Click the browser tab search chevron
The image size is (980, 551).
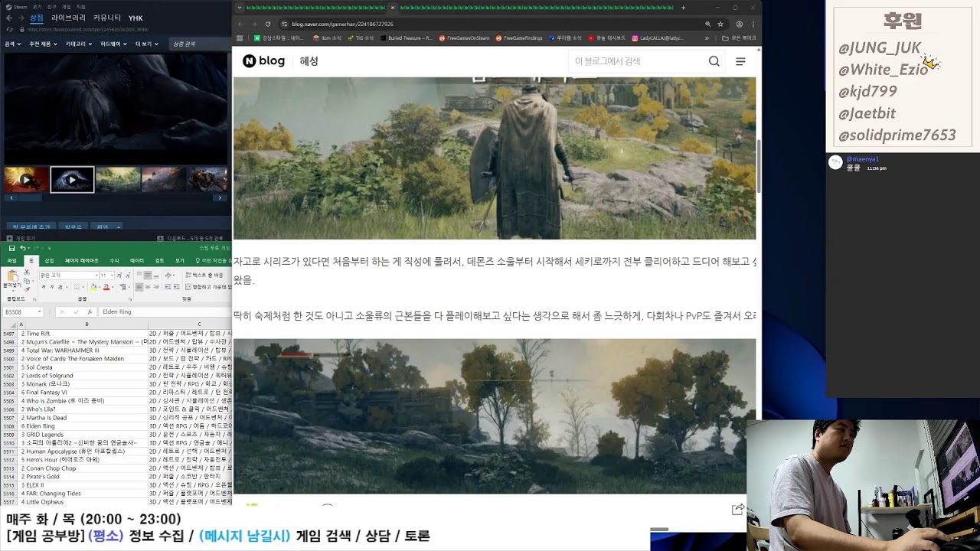(240, 8)
